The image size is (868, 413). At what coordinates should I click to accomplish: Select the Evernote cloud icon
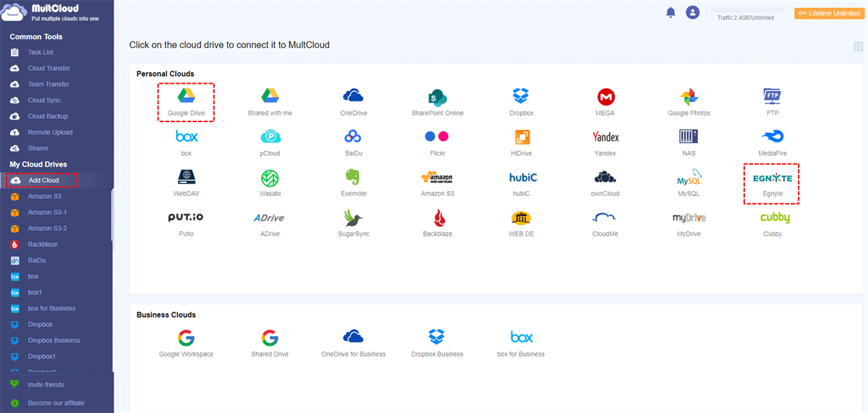point(353,178)
